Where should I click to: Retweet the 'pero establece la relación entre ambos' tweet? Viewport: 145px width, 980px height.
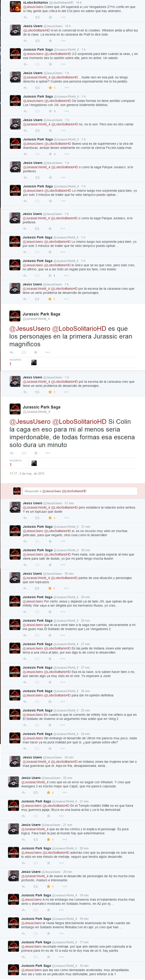(37, 518)
